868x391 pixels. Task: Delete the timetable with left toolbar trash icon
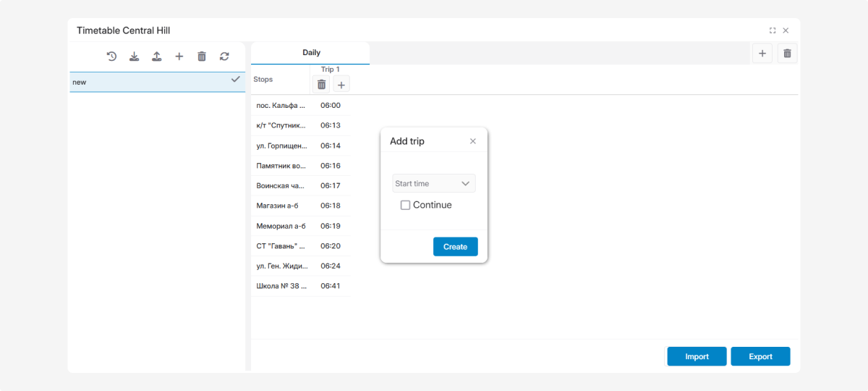[202, 56]
